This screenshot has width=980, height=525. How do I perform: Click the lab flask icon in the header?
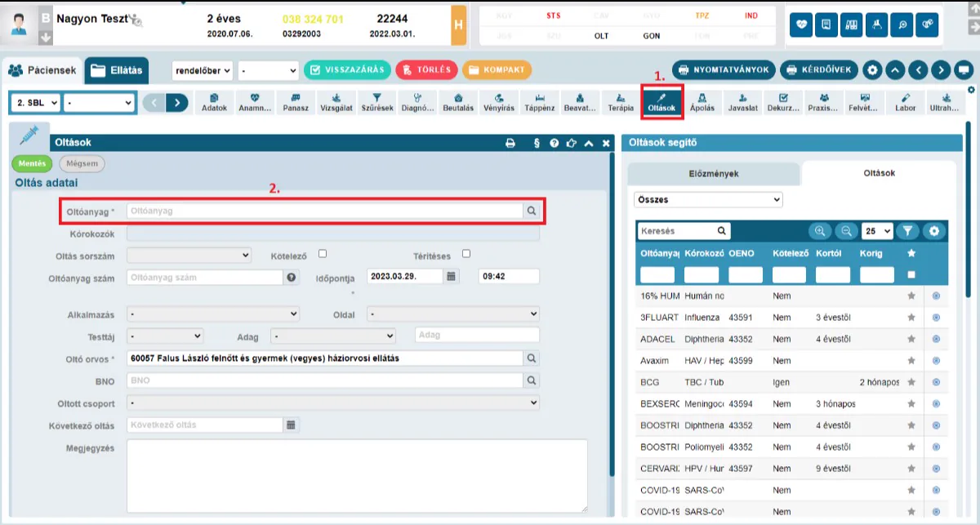(x=876, y=24)
